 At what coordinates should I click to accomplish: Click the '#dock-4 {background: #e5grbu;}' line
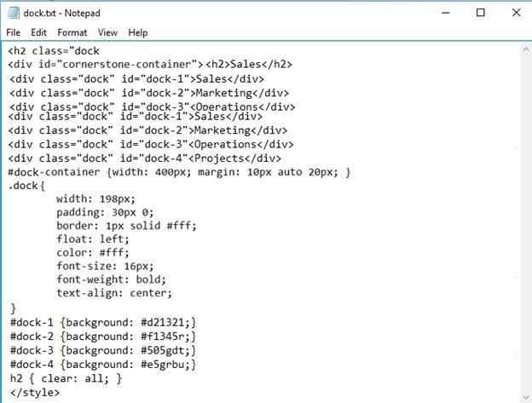(x=103, y=365)
